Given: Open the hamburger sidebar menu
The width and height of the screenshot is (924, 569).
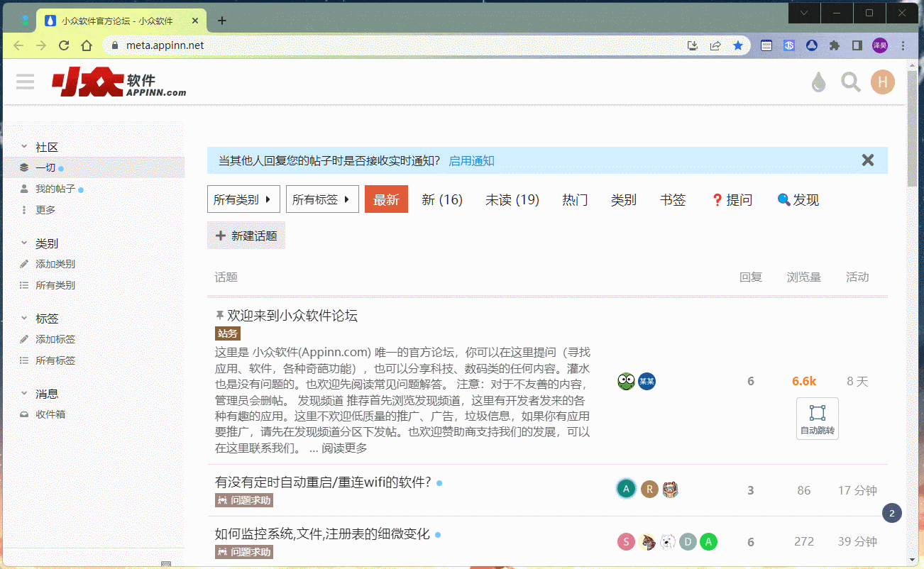Looking at the screenshot, I should [x=26, y=82].
